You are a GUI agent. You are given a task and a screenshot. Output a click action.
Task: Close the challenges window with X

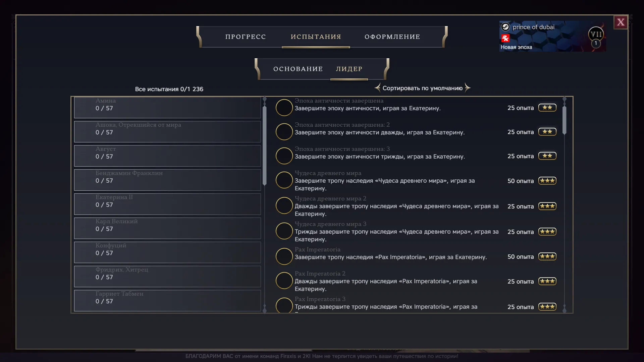pos(621,22)
